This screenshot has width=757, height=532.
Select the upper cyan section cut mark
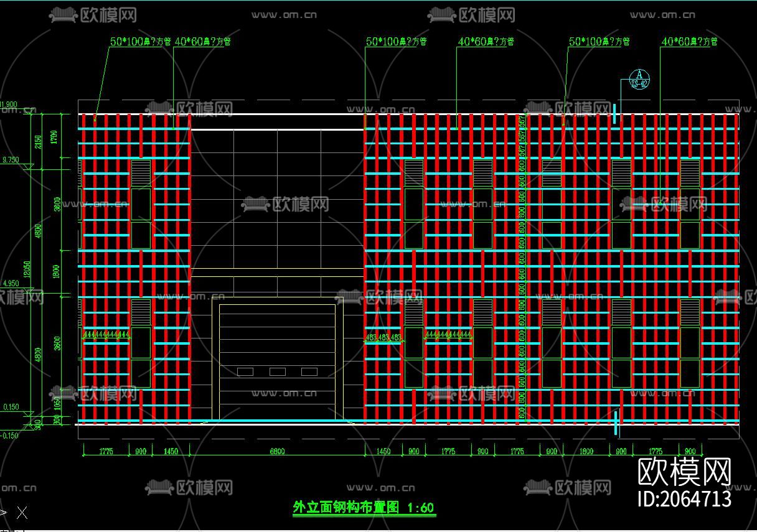614,114
